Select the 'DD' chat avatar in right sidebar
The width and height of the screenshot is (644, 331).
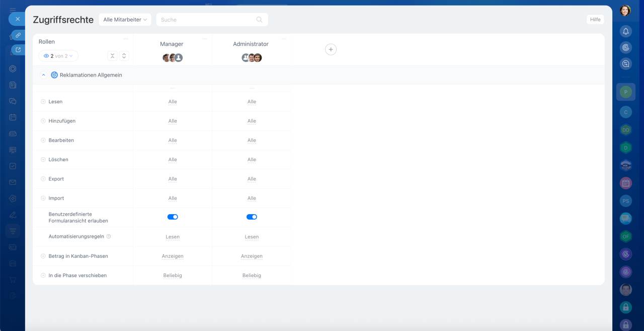tap(625, 130)
